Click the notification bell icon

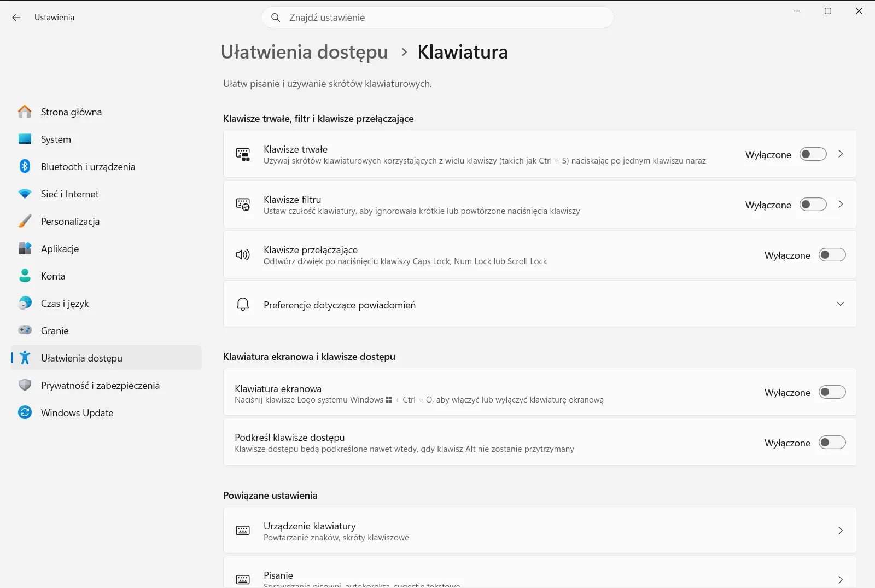(x=243, y=304)
